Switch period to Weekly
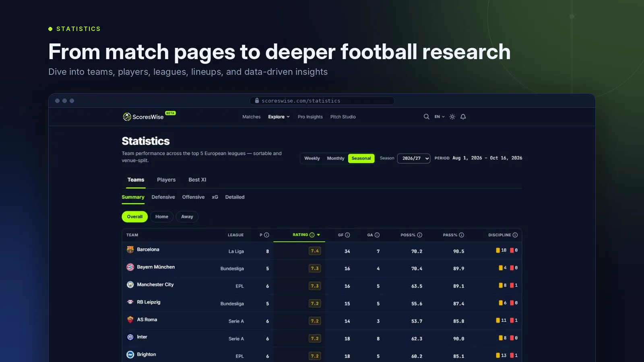Image resolution: width=644 pixels, height=362 pixels. point(312,158)
